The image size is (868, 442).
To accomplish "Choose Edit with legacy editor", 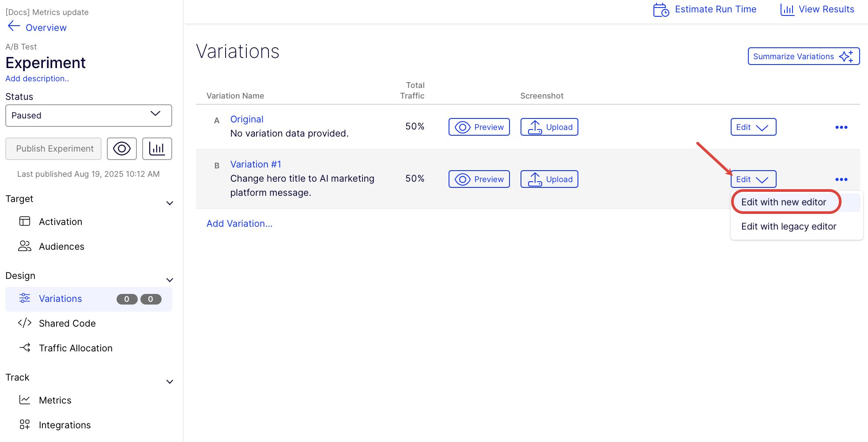I will point(789,226).
